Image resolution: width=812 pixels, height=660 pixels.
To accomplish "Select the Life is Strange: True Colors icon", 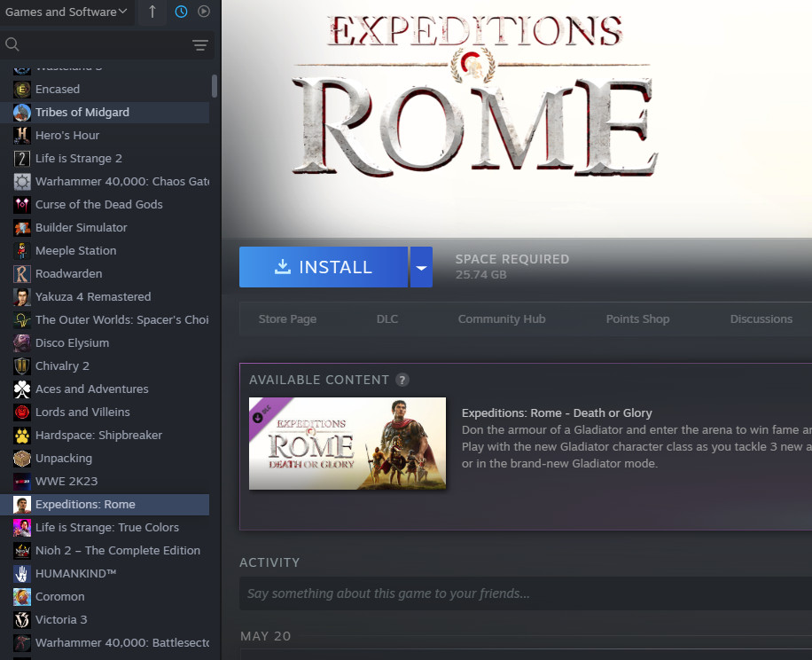I will point(22,527).
